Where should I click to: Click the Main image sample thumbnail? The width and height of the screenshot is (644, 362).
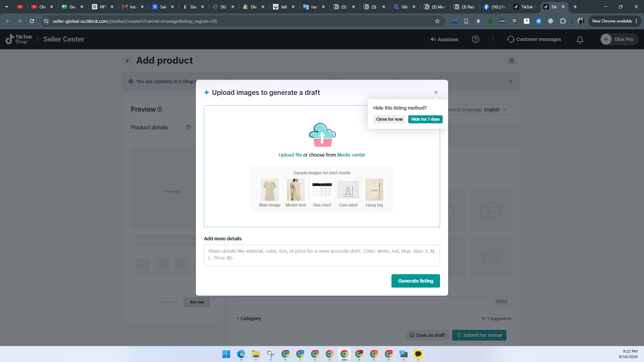[x=270, y=190]
